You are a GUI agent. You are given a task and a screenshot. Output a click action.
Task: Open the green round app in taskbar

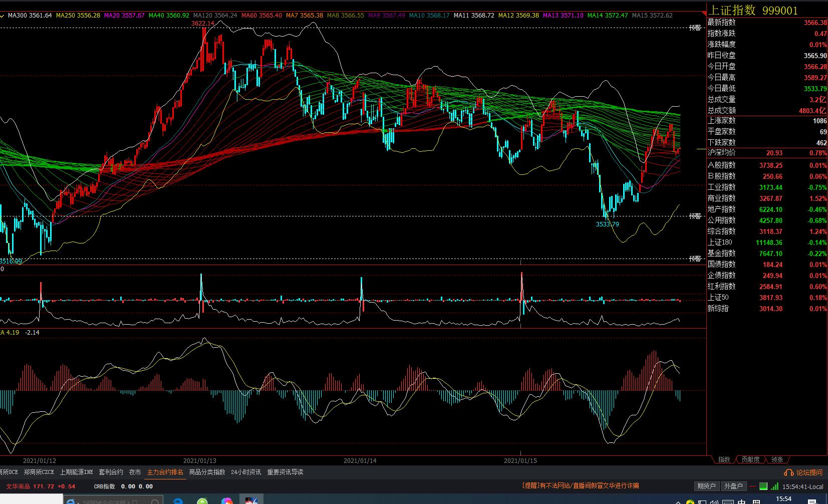202,501
